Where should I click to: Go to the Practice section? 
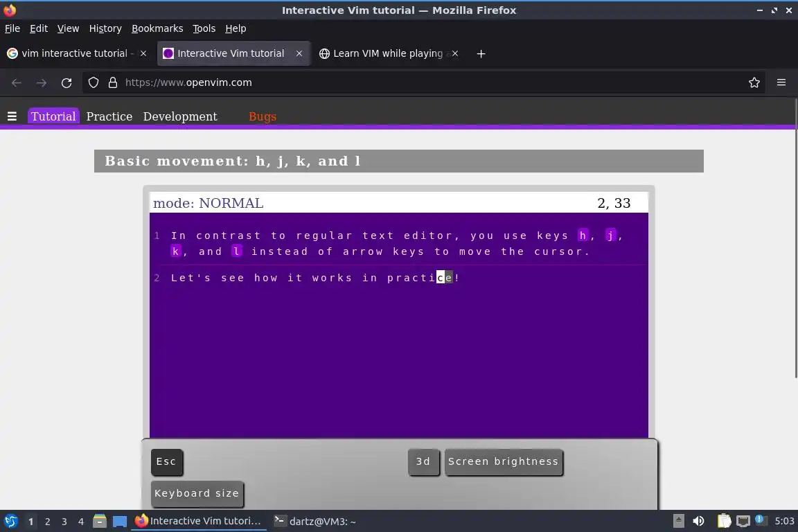click(x=109, y=116)
